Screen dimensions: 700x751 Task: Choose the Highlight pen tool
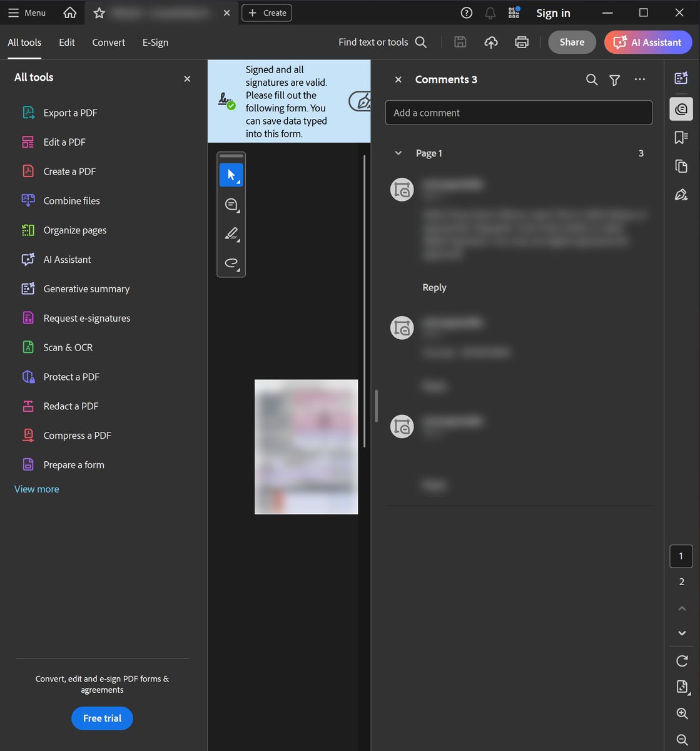point(231,233)
